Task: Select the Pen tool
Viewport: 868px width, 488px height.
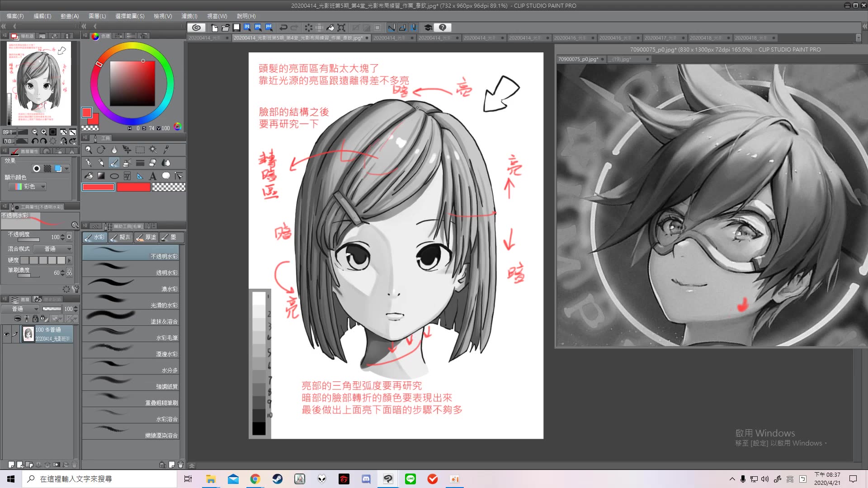Action: (89, 163)
